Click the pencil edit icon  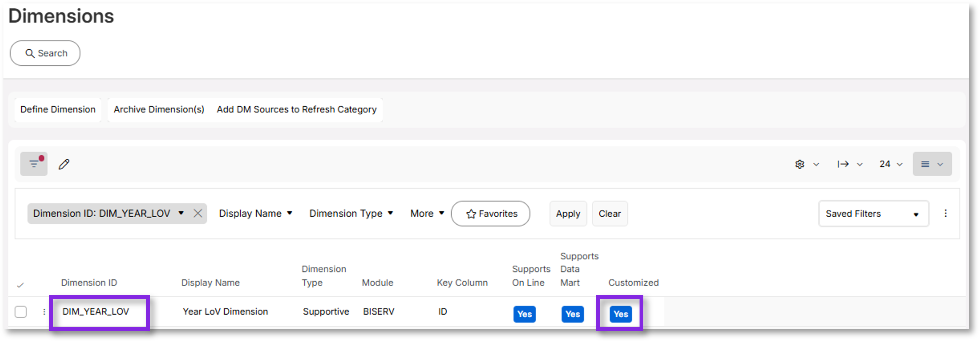(64, 164)
